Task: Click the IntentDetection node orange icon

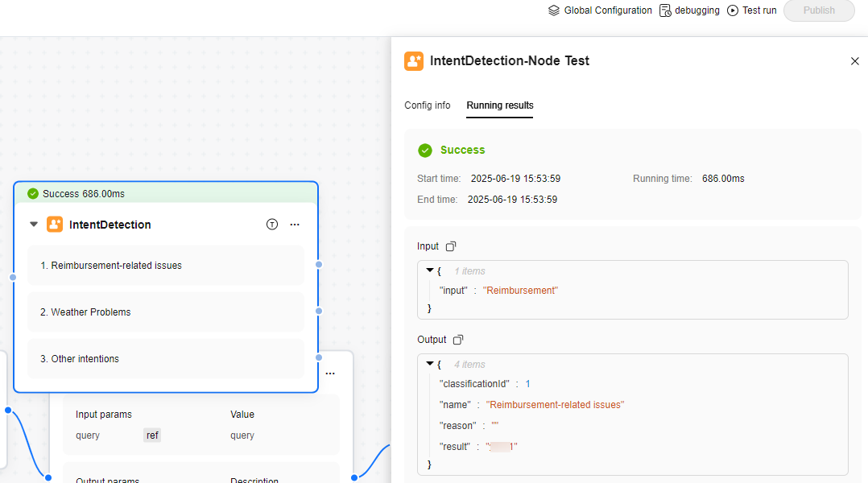Action: coord(55,225)
